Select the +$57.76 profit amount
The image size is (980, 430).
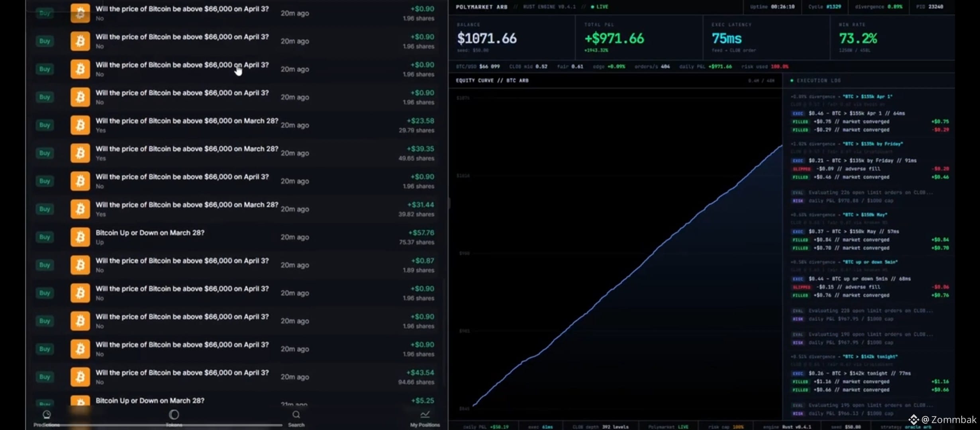(x=421, y=233)
